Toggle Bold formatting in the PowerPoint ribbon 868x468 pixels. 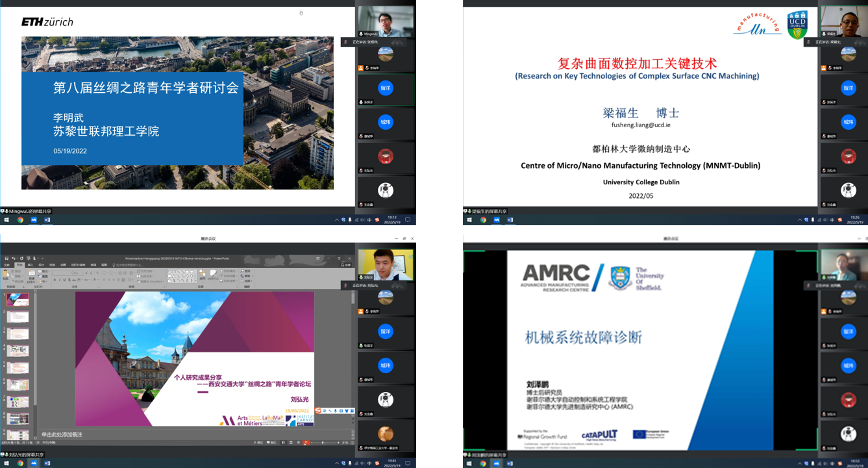tap(55, 280)
